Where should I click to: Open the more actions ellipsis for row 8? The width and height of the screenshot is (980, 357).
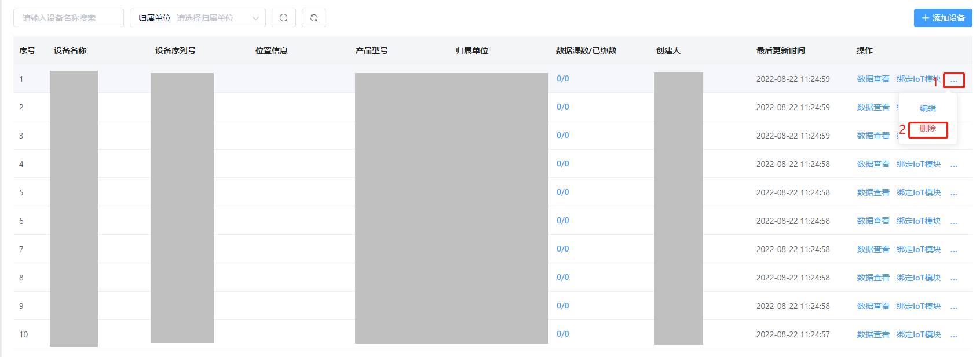pyautogui.click(x=954, y=279)
